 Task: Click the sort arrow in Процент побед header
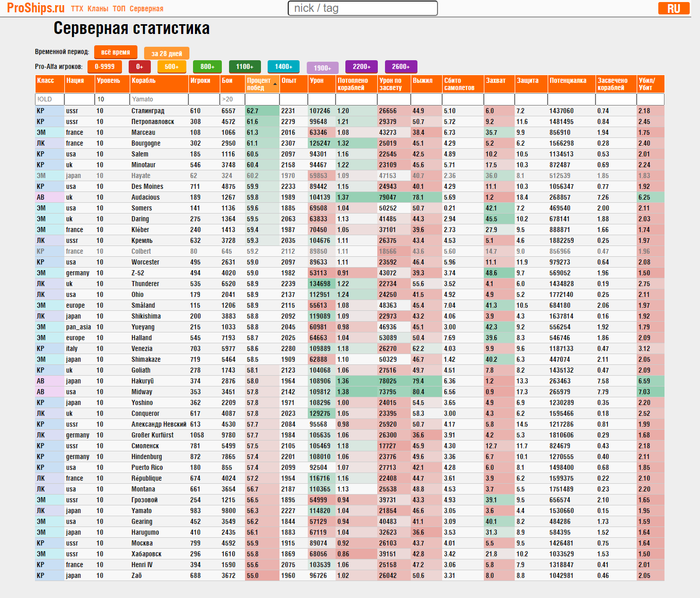click(x=275, y=84)
